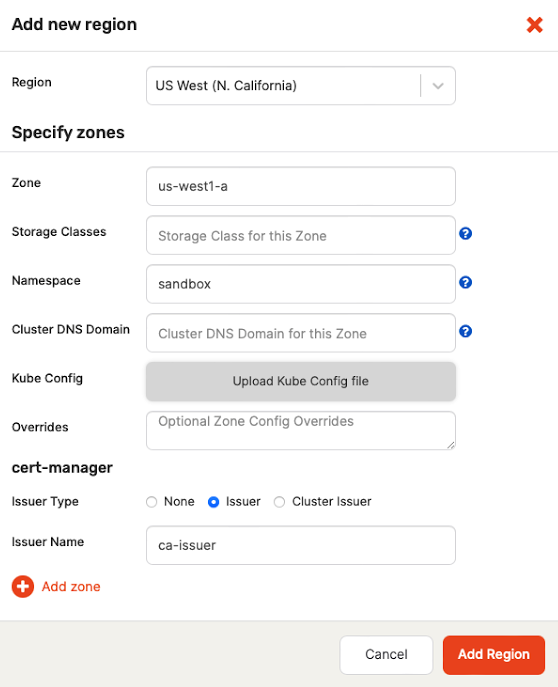Click the Overrides label
Image resolution: width=558 pixels, height=687 pixels.
(40, 427)
